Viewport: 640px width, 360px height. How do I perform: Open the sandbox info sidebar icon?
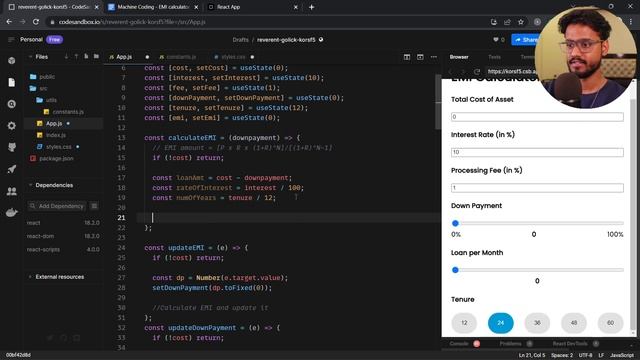click(x=11, y=60)
